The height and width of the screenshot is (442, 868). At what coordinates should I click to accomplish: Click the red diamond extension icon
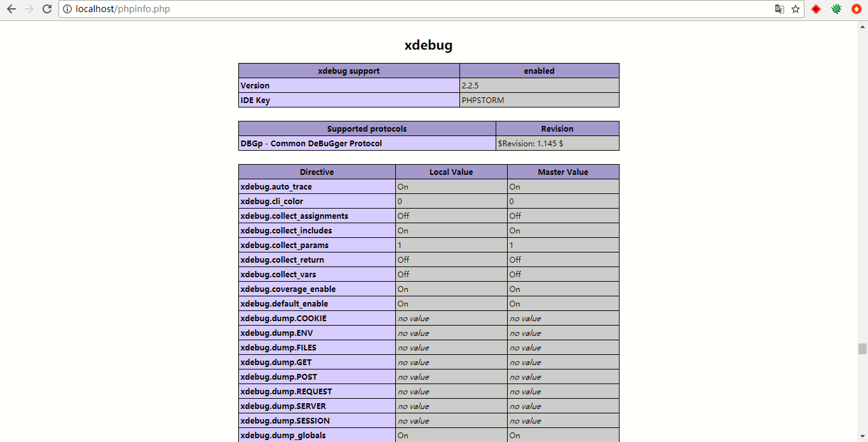click(817, 9)
